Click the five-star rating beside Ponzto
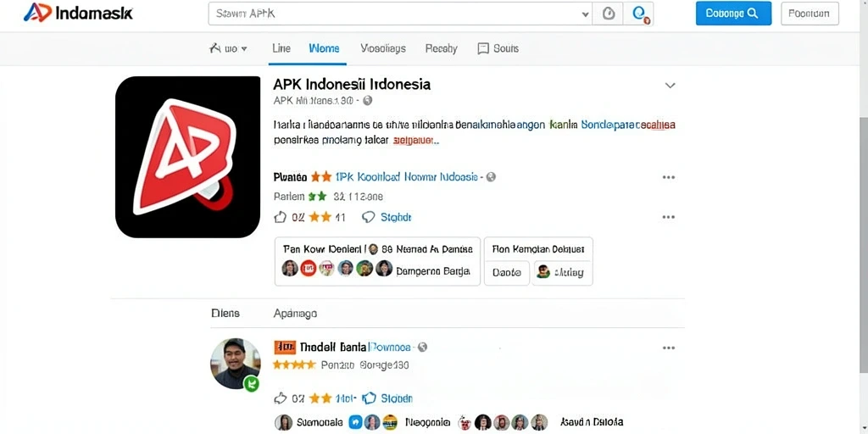The width and height of the screenshot is (868, 434). coord(295,365)
